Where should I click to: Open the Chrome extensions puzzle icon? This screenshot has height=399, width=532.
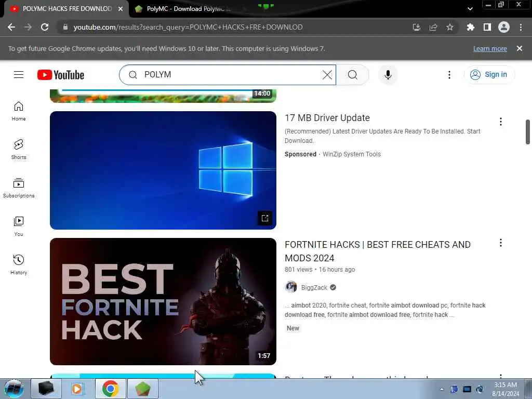click(470, 27)
